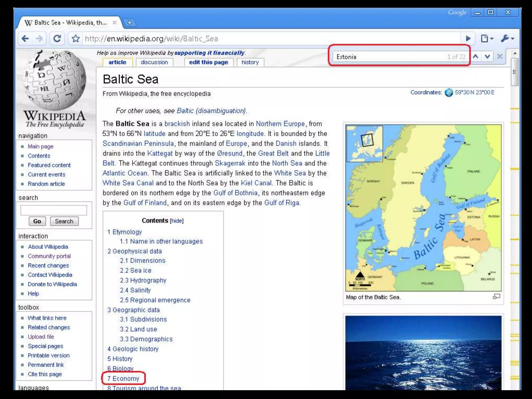Enlarge the Baltic Sea map icon
Image resolution: width=532 pixels, height=399 pixels.
click(x=496, y=296)
